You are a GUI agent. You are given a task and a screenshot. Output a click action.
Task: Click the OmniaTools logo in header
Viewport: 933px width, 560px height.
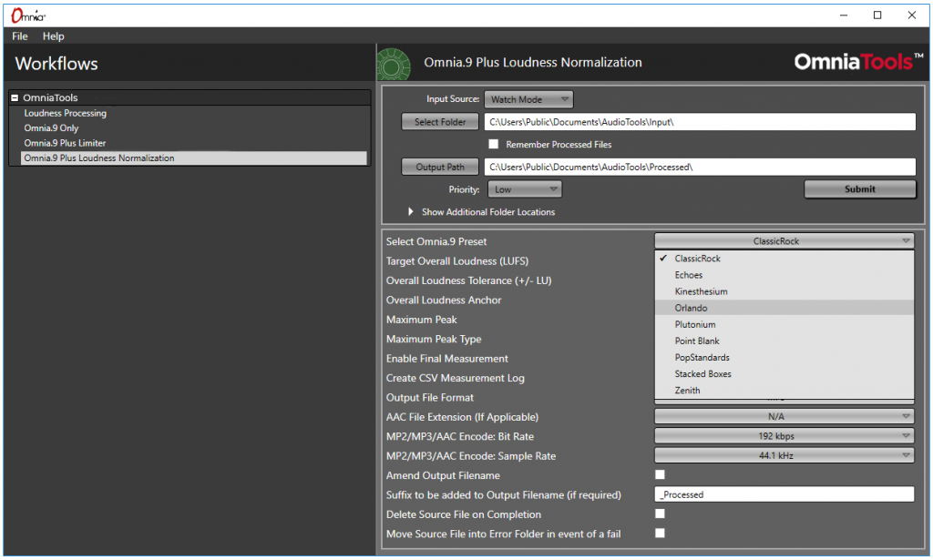pyautogui.click(x=858, y=62)
